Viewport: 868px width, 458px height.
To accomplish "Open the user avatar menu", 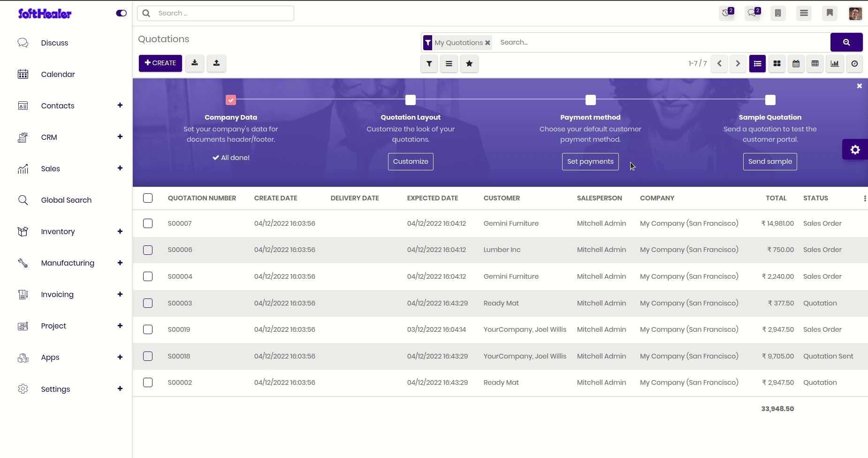I will [855, 13].
